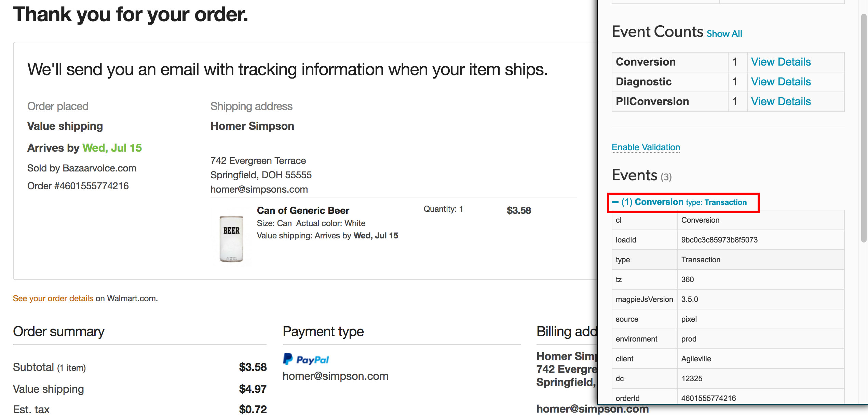
Task: Open View Details for PIIConversion row
Action: [x=781, y=101]
